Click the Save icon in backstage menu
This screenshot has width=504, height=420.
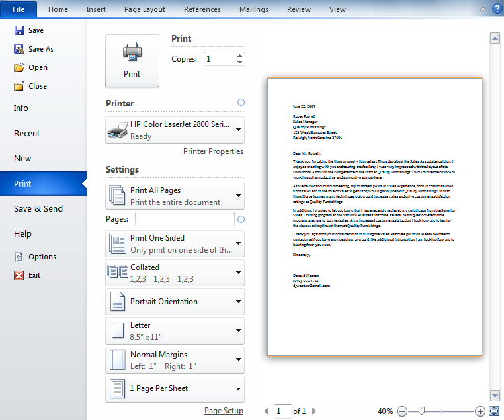[x=19, y=30]
